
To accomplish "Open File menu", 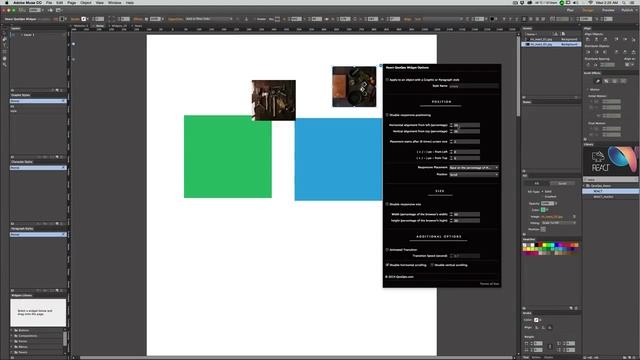I will [x=49, y=2].
